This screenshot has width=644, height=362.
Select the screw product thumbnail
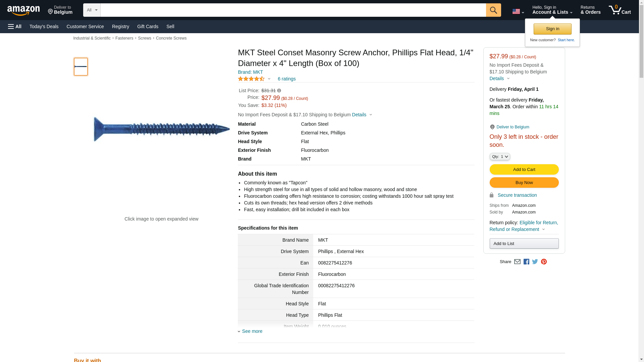[x=80, y=66]
